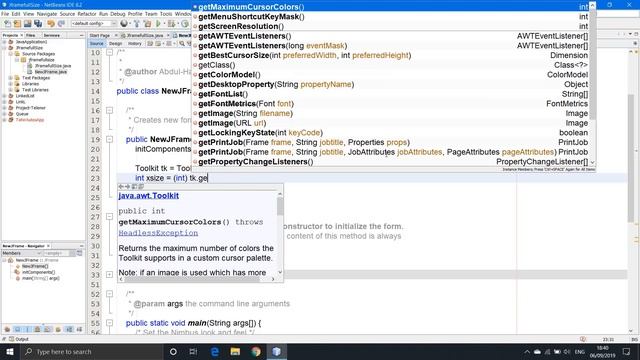Open Windows Action Center notifications
Viewport: 640px width, 360px height.
[x=627, y=351]
